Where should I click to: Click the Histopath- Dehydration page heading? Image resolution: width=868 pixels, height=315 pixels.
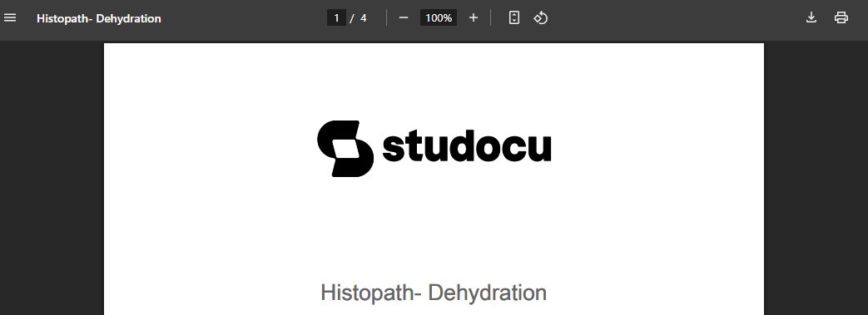434,293
